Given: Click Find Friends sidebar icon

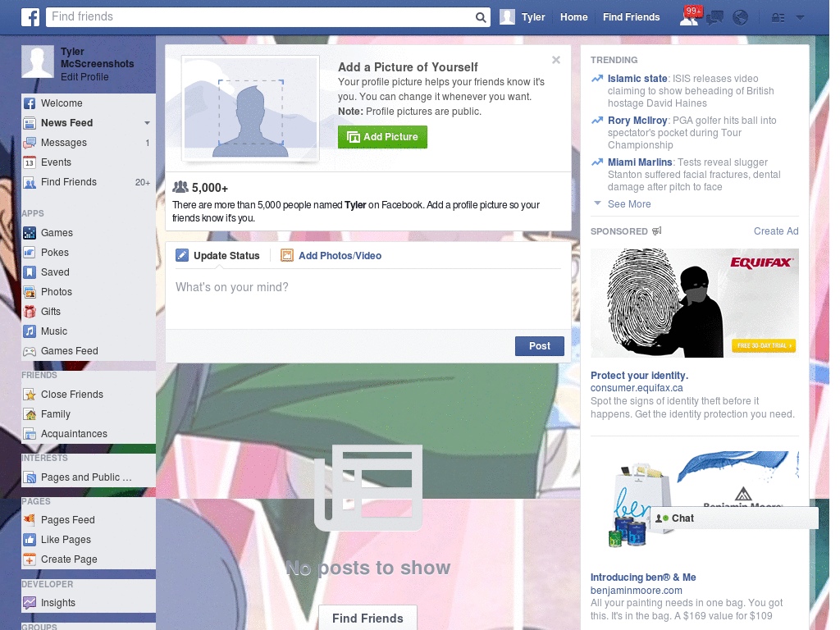Looking at the screenshot, I should tap(30, 182).
